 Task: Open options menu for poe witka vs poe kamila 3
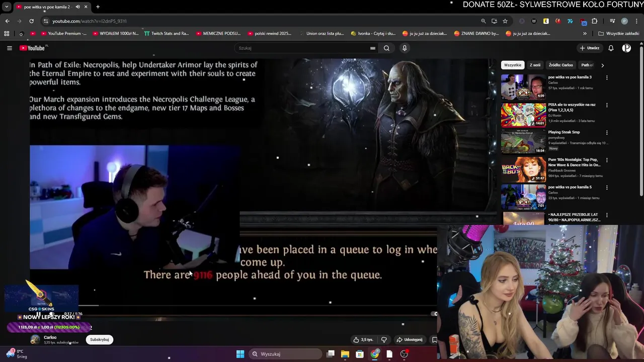point(607,78)
